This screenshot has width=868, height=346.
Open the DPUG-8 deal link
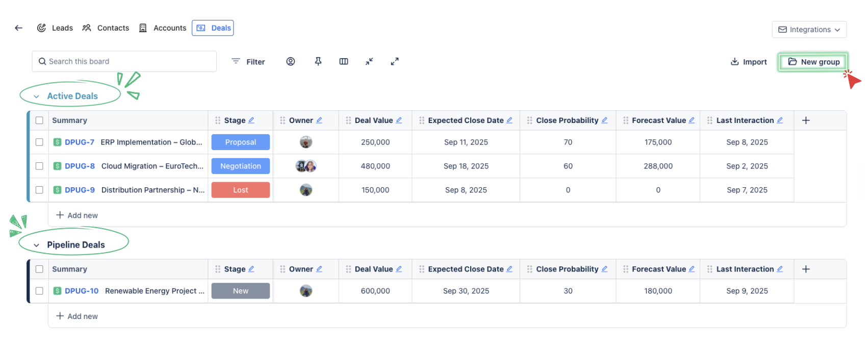click(x=80, y=166)
